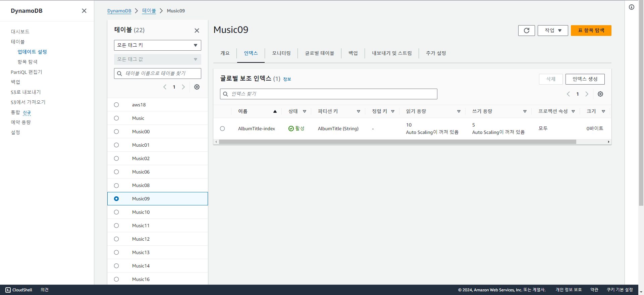Viewport: 644px width, 295px height.
Task: Close the DynamoDB navigation sidebar
Action: [x=84, y=11]
